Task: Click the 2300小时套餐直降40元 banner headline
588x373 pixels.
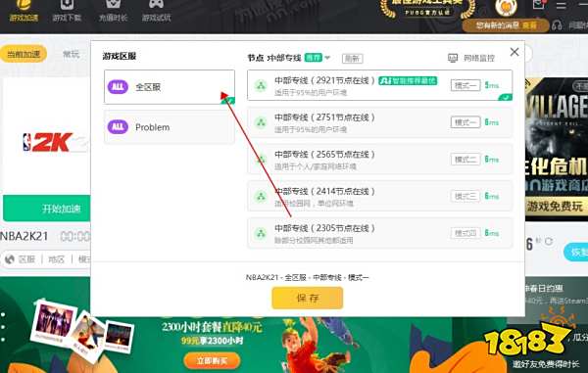Action: (212, 327)
